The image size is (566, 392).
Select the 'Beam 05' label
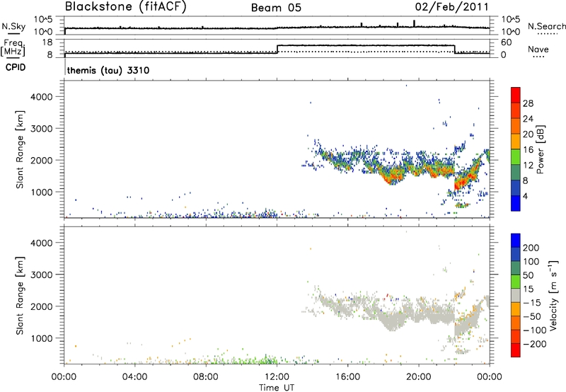tap(276, 8)
